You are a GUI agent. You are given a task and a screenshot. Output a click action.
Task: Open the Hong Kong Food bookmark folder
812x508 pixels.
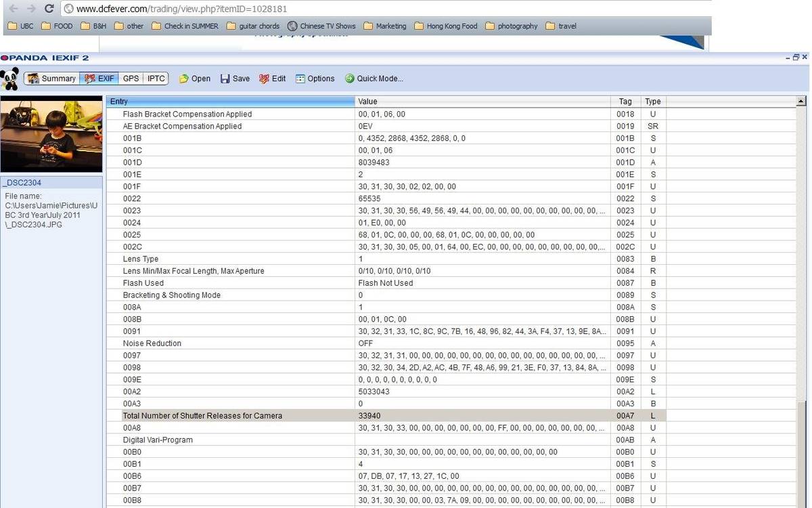[x=445, y=26]
